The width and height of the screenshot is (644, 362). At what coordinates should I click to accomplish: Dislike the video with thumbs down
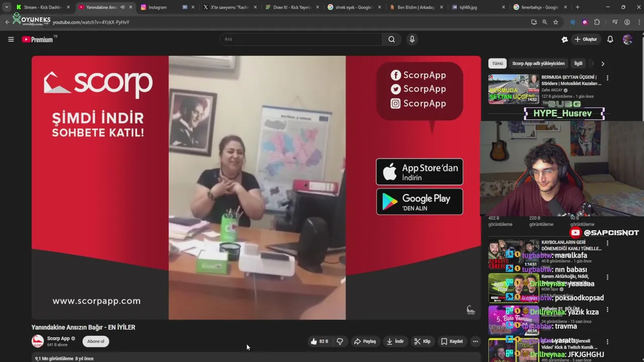(x=340, y=341)
